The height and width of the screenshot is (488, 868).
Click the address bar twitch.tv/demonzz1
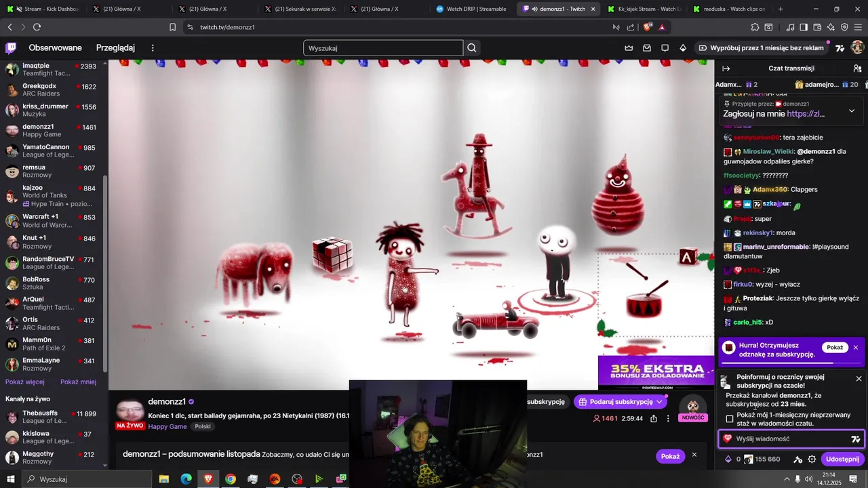227,27
